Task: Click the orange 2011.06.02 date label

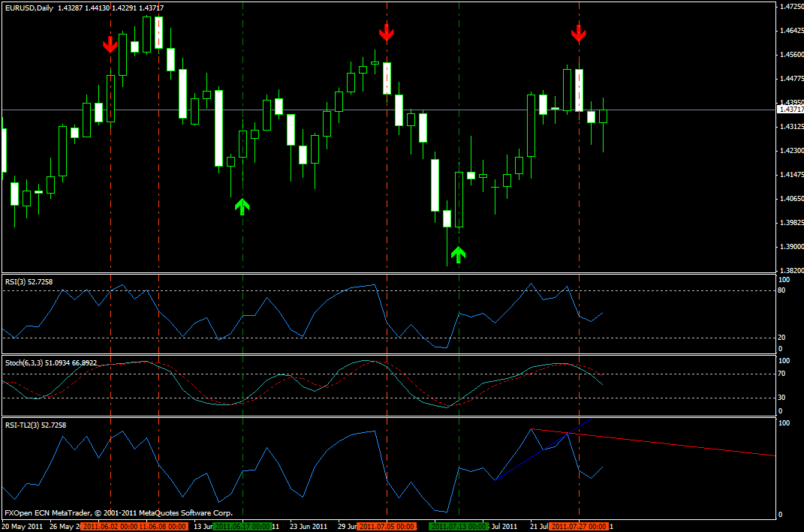Action: [x=108, y=527]
